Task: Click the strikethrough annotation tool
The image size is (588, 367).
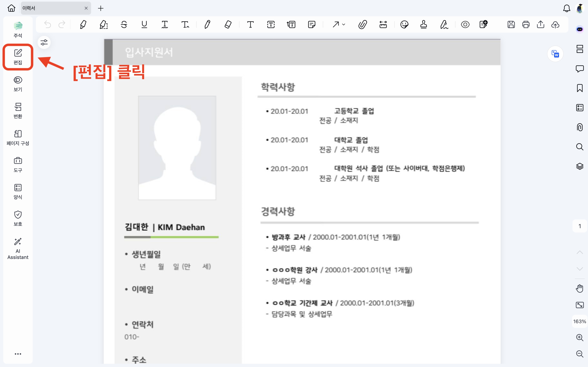Action: pyautogui.click(x=124, y=24)
